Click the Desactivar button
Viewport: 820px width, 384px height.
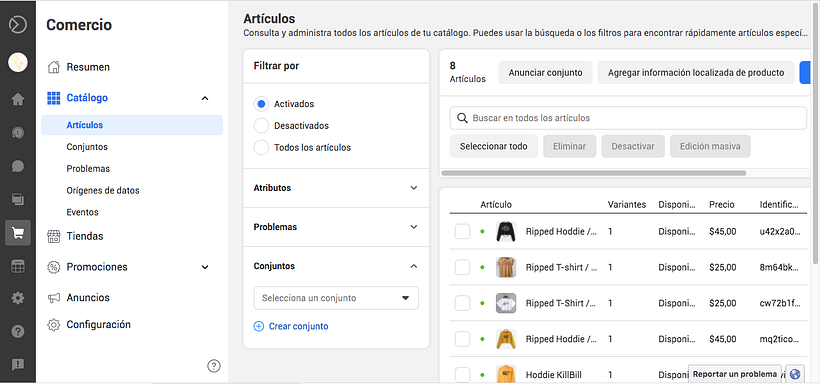click(633, 146)
